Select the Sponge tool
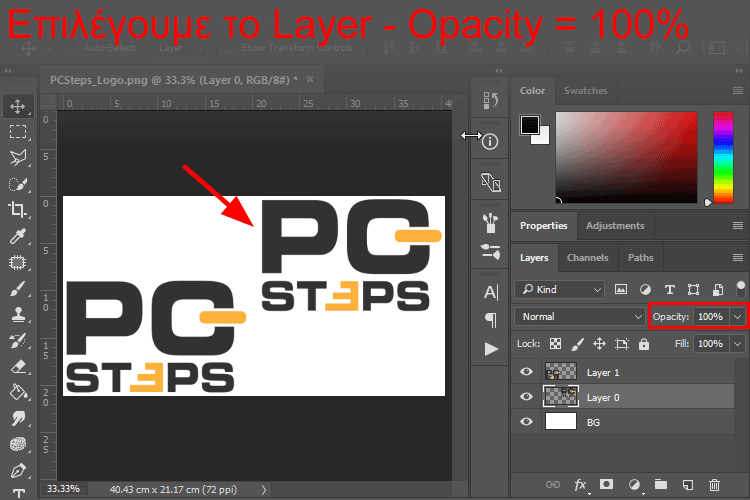 (x=18, y=444)
